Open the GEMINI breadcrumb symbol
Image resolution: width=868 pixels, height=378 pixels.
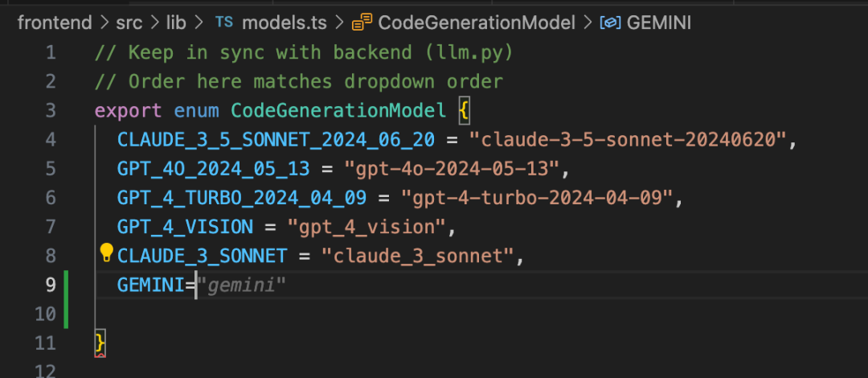pyautogui.click(x=659, y=23)
